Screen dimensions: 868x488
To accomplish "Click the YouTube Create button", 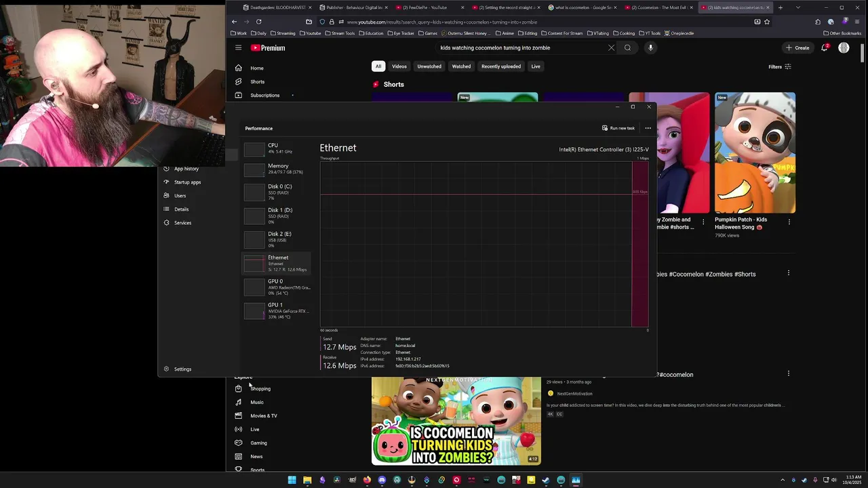I will 797,47.
